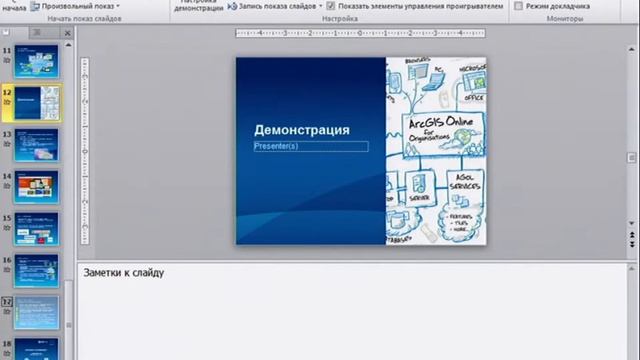640x360 pixels.
Task: Select slide 18 thumbnail
Action: [x=36, y=349]
